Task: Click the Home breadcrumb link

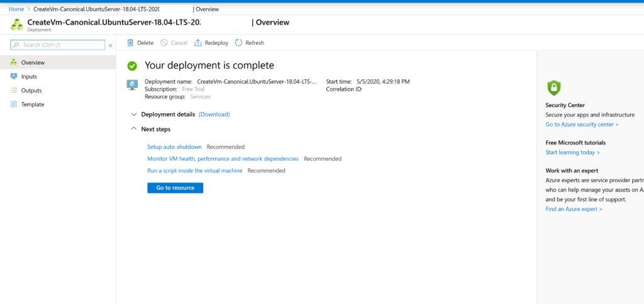Action: 16,9
